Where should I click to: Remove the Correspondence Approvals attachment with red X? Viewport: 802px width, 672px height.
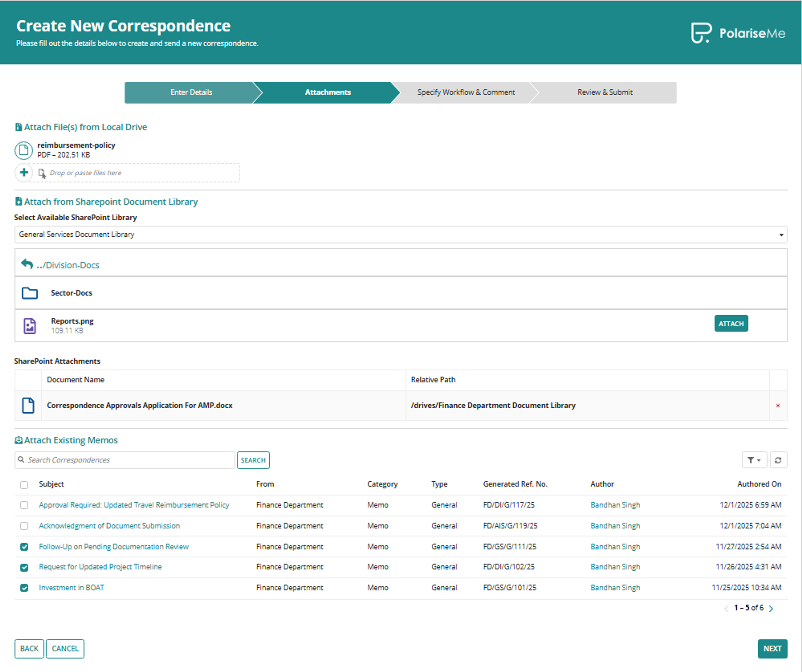778,406
